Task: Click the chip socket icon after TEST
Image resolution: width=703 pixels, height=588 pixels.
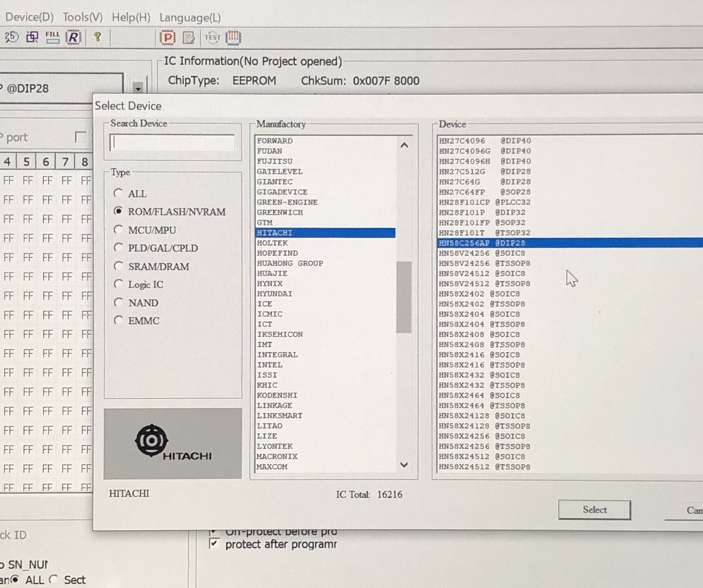Action: pos(234,37)
